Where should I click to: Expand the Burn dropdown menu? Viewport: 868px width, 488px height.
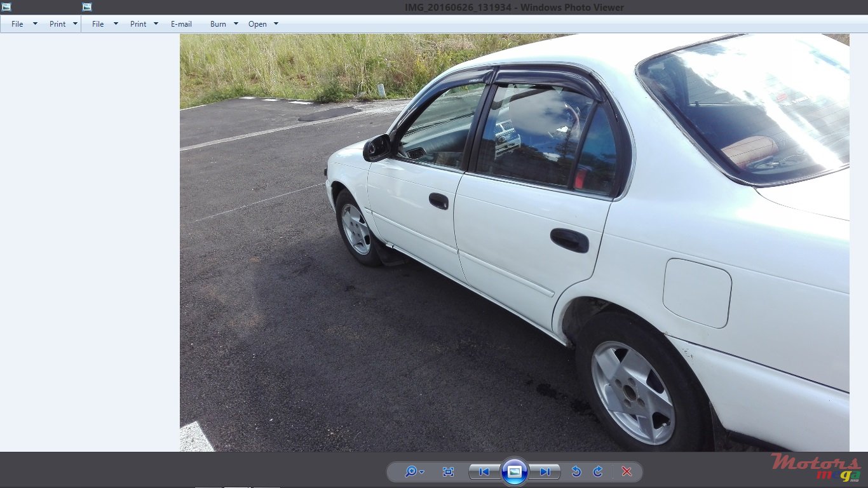(x=236, y=24)
